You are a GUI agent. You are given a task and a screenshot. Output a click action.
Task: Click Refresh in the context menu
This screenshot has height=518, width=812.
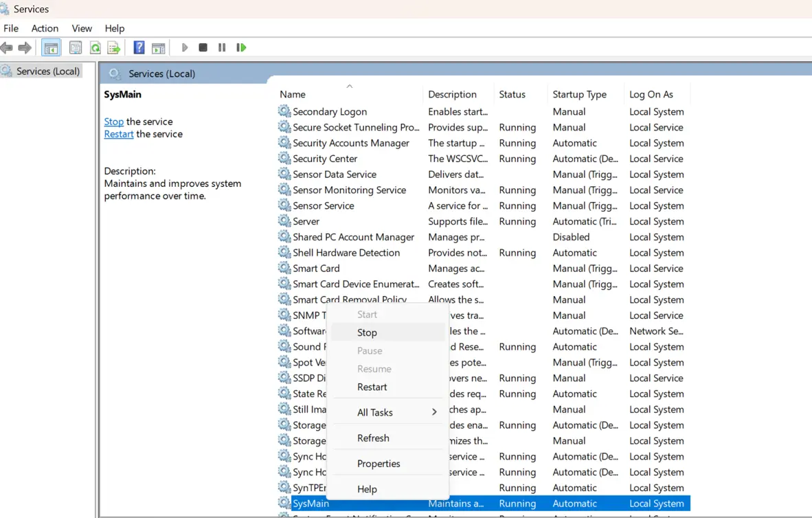pyautogui.click(x=373, y=438)
